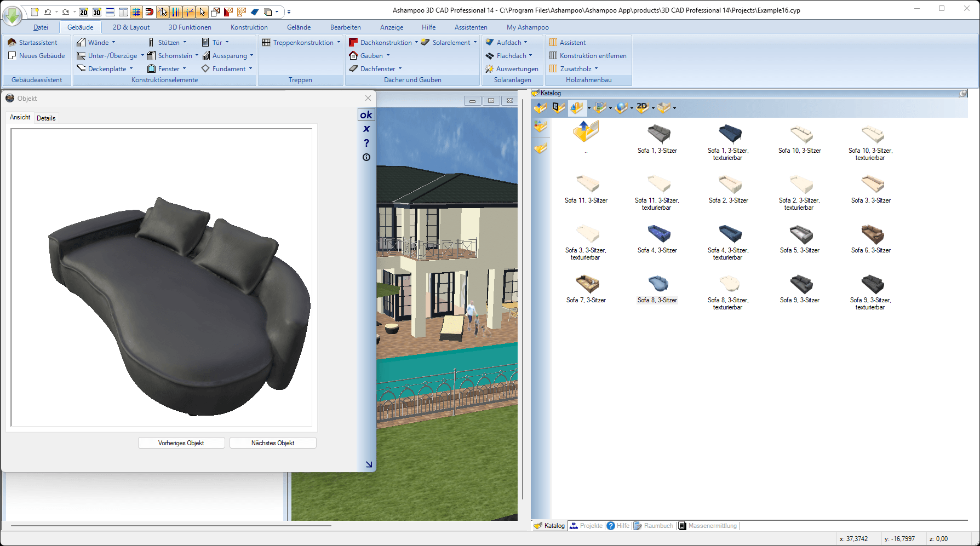This screenshot has height=546, width=980.
Task: Open a new 3D view window
Action: pos(97,12)
